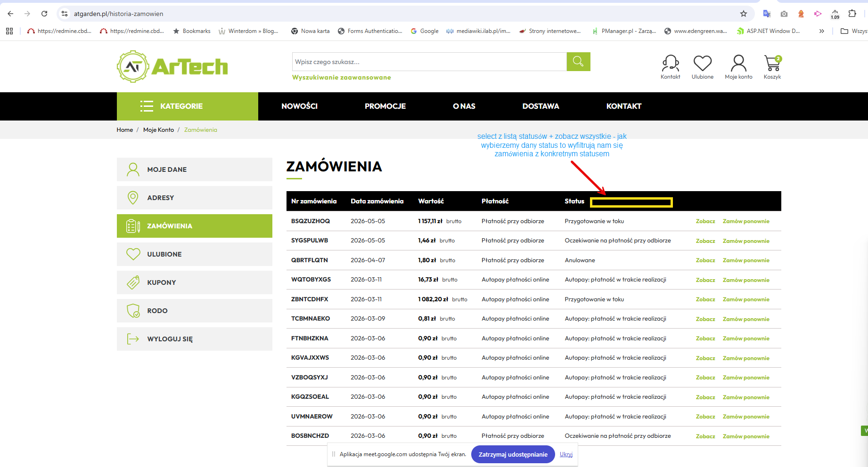This screenshot has height=467, width=868.
Task: Open the PROMOCJE menu item
Action: tap(385, 106)
